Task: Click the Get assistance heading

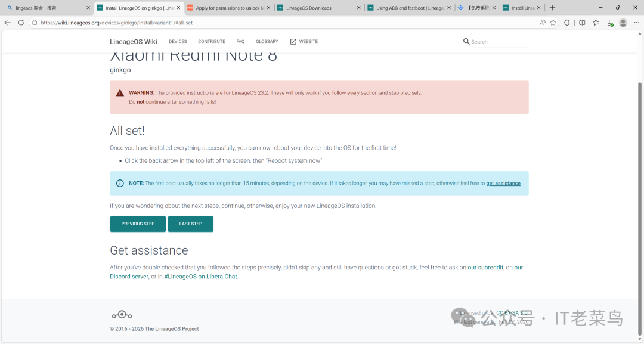Action: (x=148, y=250)
